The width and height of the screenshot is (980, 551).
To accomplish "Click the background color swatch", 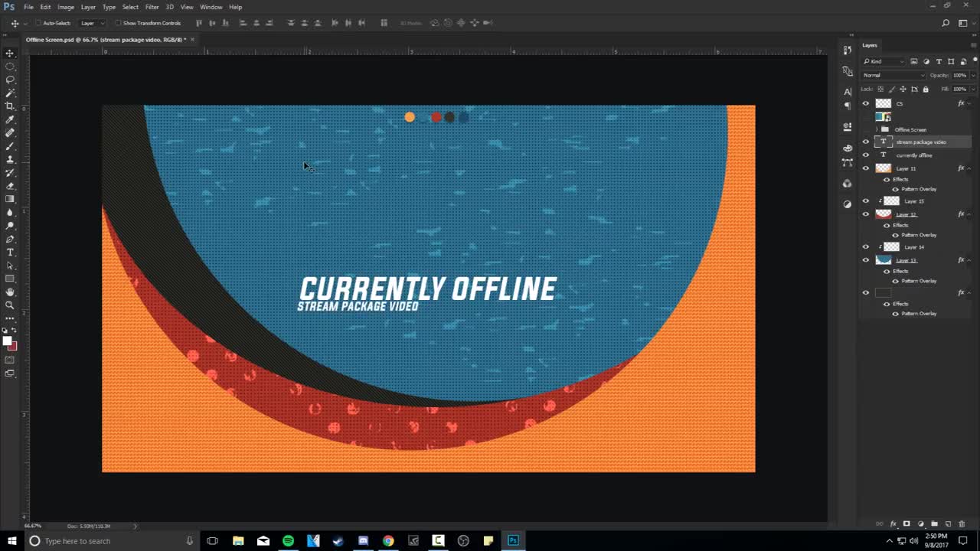I will pos(12,346).
